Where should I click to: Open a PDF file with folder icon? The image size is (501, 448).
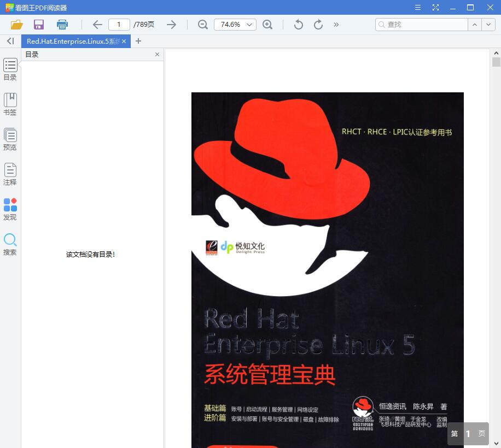coord(16,25)
